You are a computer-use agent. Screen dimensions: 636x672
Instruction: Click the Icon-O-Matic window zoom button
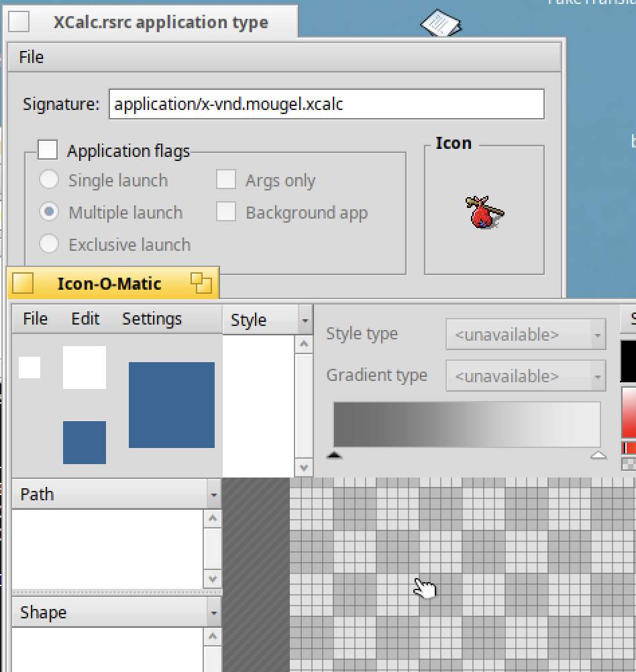coord(201,283)
